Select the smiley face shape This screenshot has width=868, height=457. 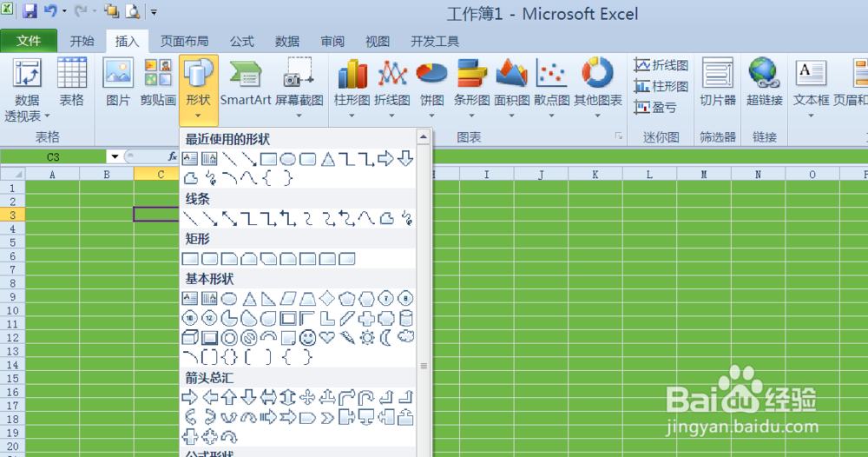(x=307, y=337)
